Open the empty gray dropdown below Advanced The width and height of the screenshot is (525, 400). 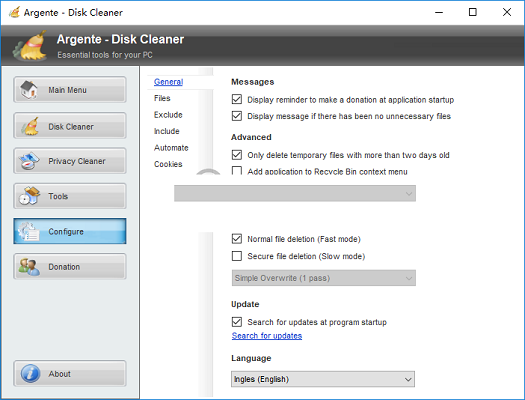(x=295, y=193)
